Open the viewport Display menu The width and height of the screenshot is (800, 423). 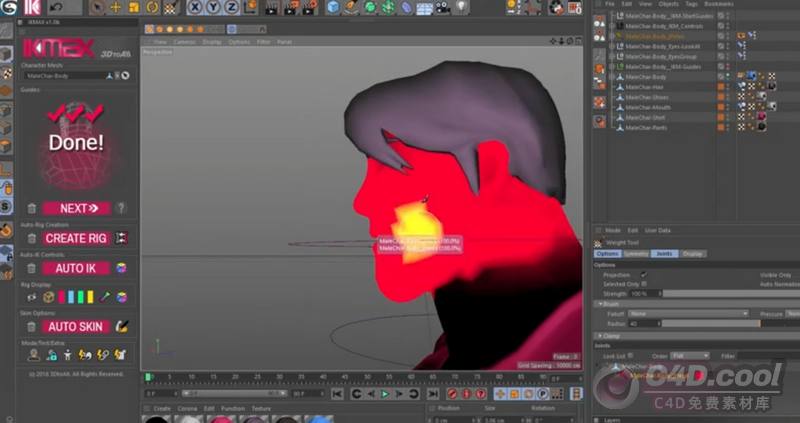tap(213, 42)
